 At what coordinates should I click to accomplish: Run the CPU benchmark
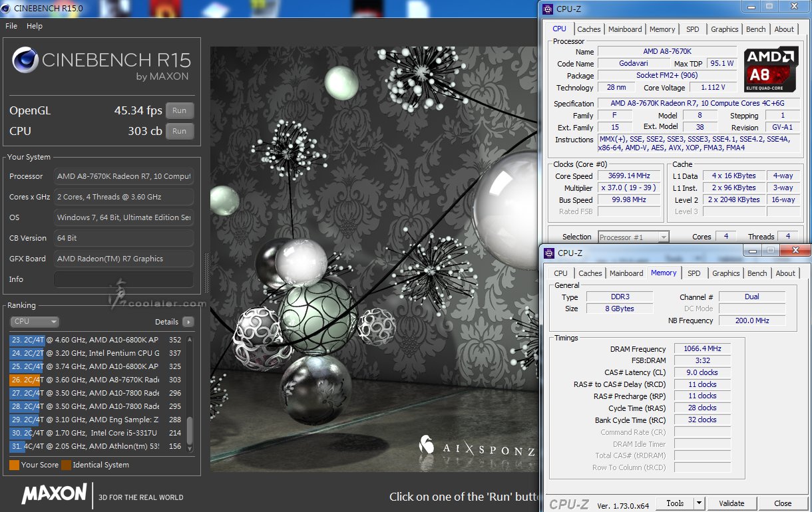point(180,131)
